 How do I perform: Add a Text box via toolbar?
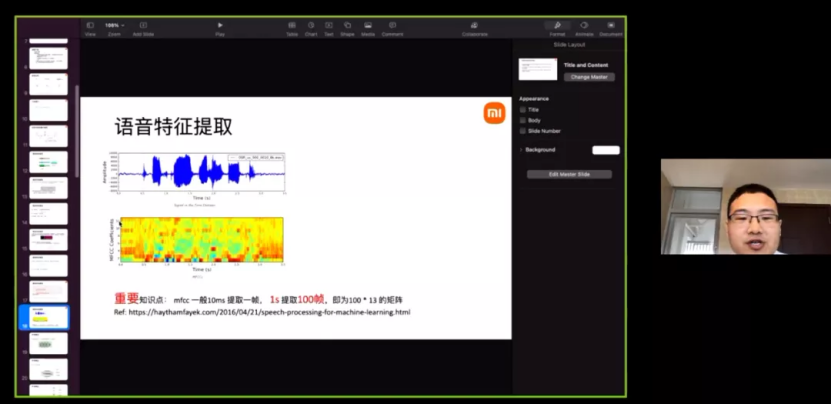click(x=329, y=25)
